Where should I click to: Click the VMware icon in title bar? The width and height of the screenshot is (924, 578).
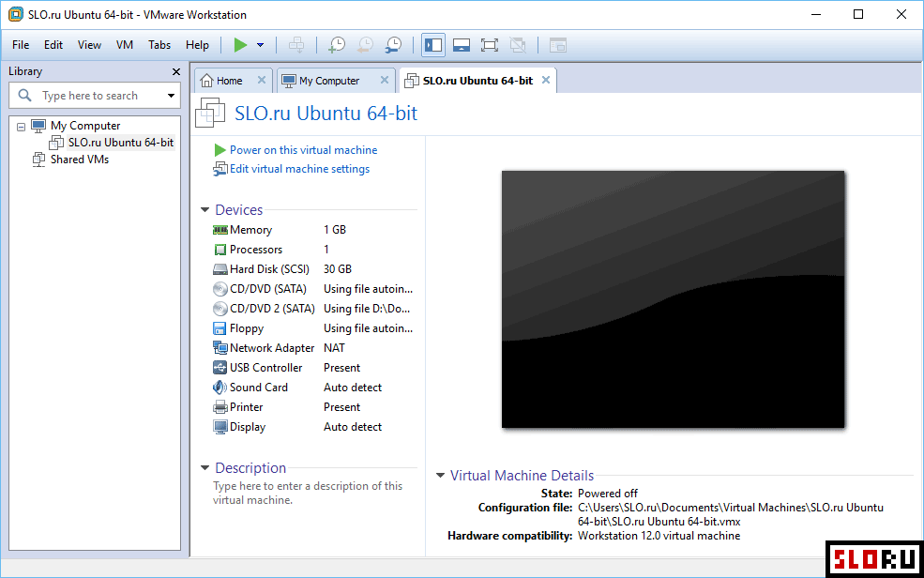(16, 14)
